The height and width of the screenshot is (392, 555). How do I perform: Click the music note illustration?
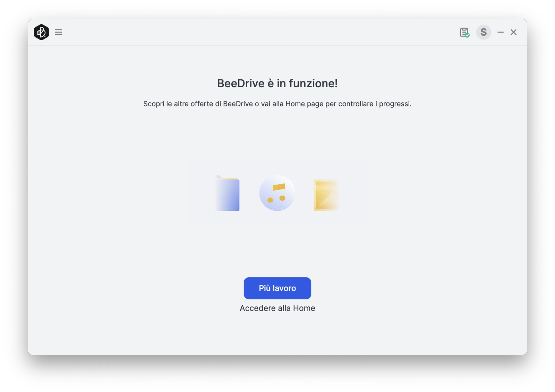point(277,193)
